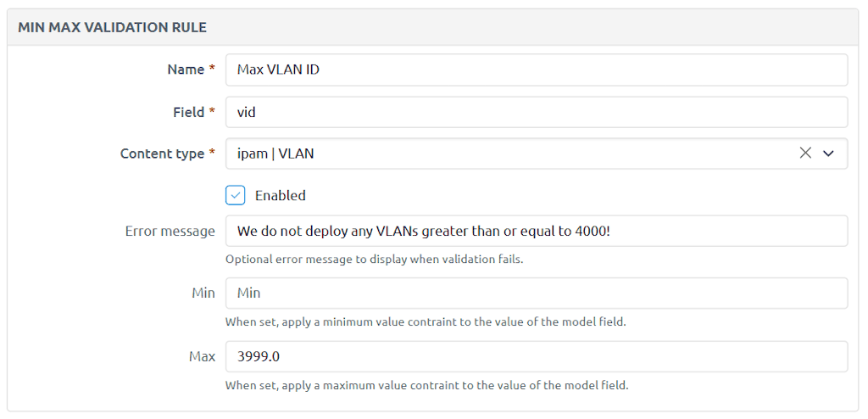Viewport: 868px width, 419px height.
Task: Toggle the Enabled checkbox
Action: click(x=235, y=195)
